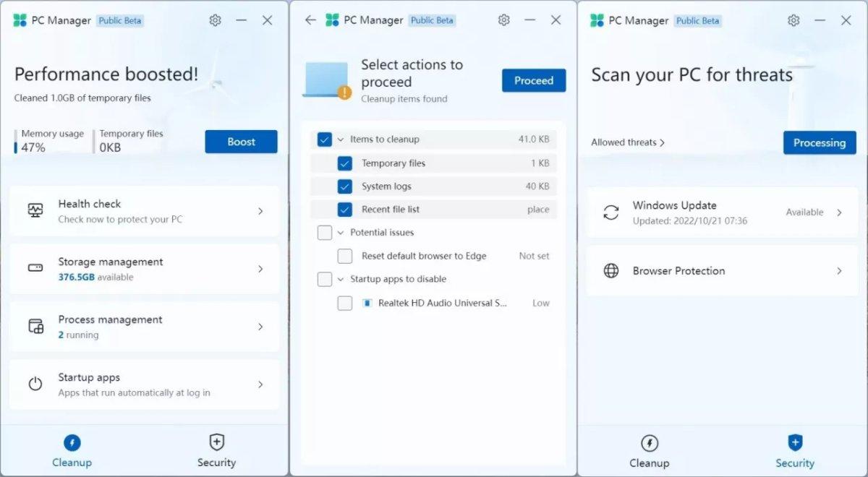Click the Windows Update refresh icon
Screen dimensions: 868x477
pyautogui.click(x=612, y=212)
